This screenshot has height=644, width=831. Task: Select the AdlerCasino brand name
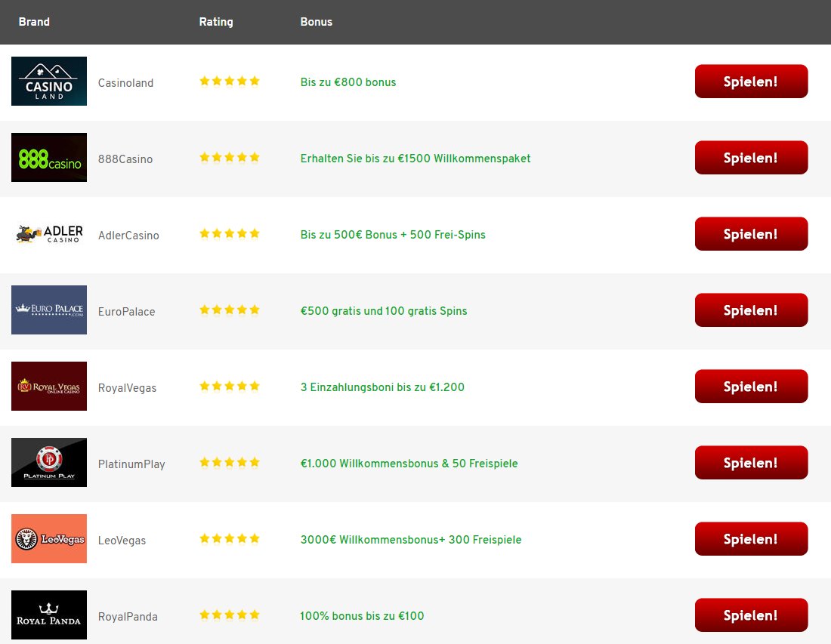128,236
